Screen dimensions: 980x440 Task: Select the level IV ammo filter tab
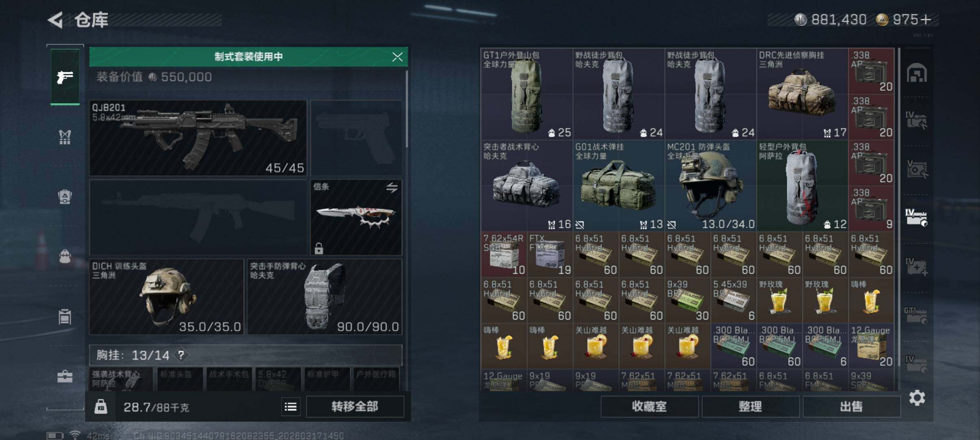pos(916,218)
